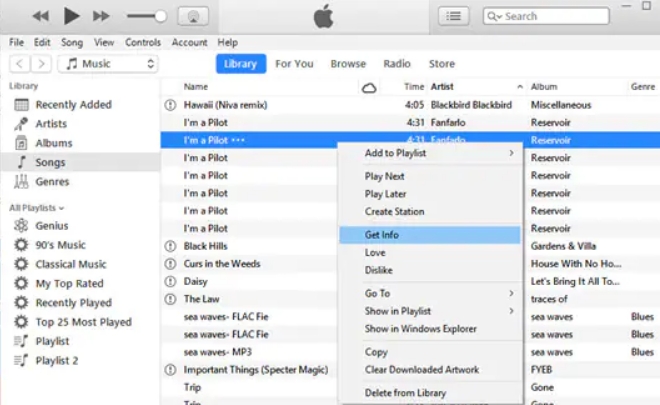The width and height of the screenshot is (660, 405).
Task: Click the volume slider knob
Action: pos(160,16)
